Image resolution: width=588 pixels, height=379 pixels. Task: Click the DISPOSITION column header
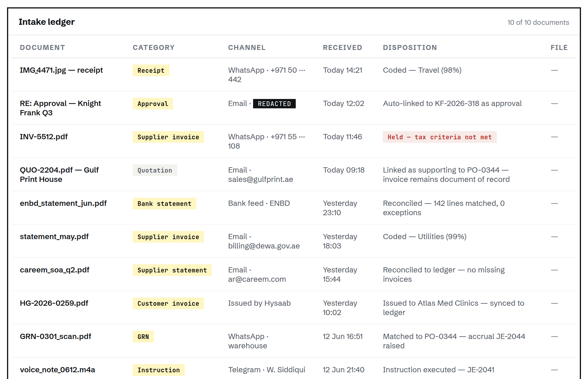[x=410, y=48]
